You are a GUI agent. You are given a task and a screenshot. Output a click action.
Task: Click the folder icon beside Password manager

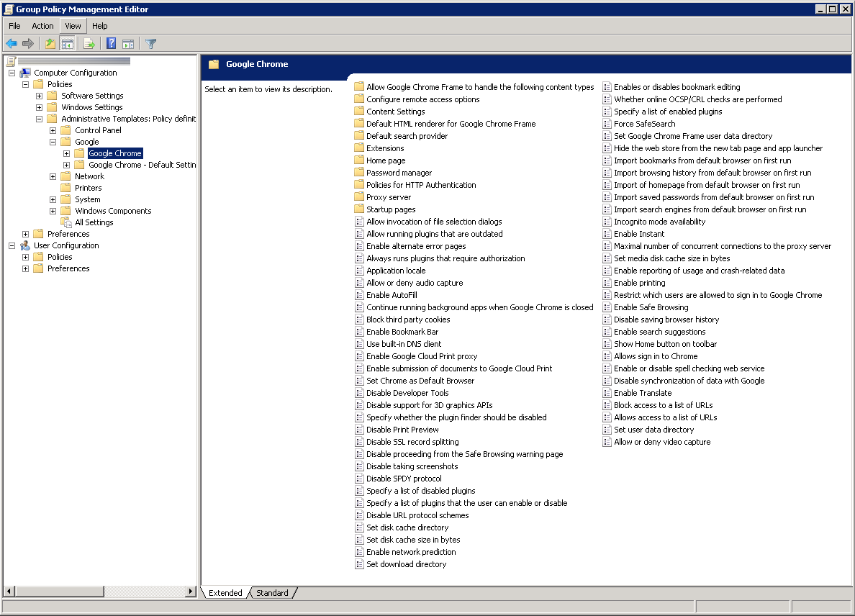coord(359,173)
